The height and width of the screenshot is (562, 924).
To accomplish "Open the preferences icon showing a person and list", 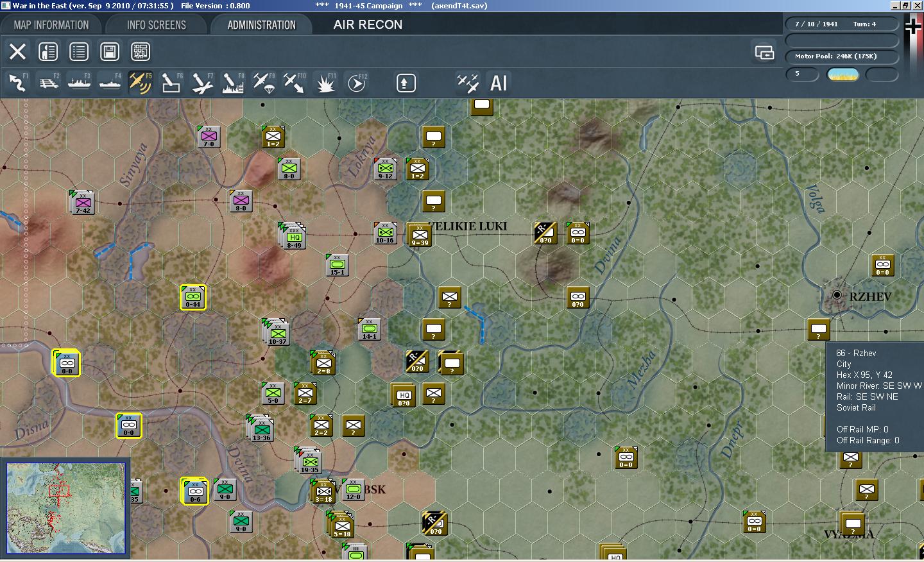I will click(48, 51).
